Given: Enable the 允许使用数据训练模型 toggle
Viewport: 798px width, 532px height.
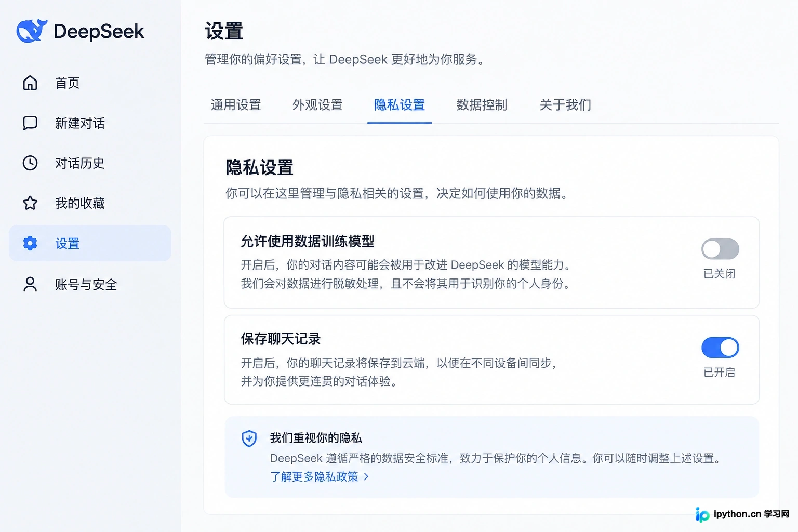Looking at the screenshot, I should tap(720, 249).
